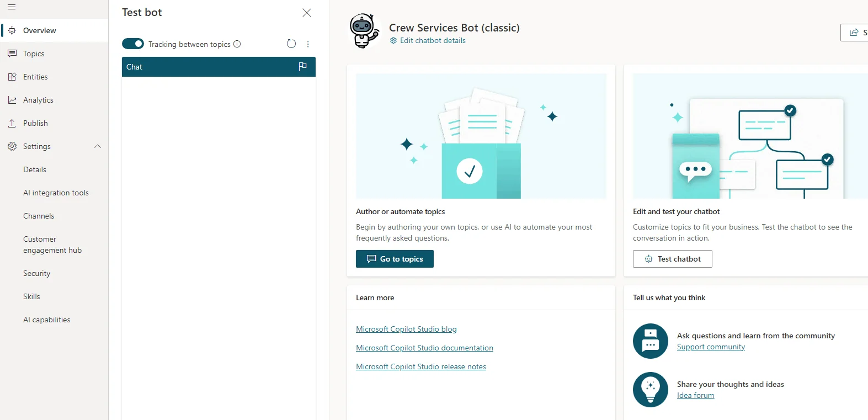The image size is (868, 420).
Task: Click the hamburger navigation menu icon
Action: 12,7
